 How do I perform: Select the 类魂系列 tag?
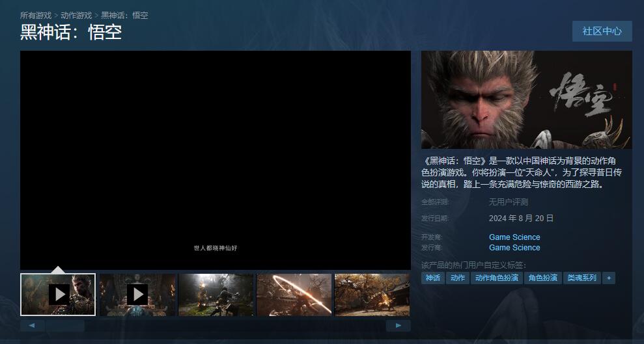582,278
